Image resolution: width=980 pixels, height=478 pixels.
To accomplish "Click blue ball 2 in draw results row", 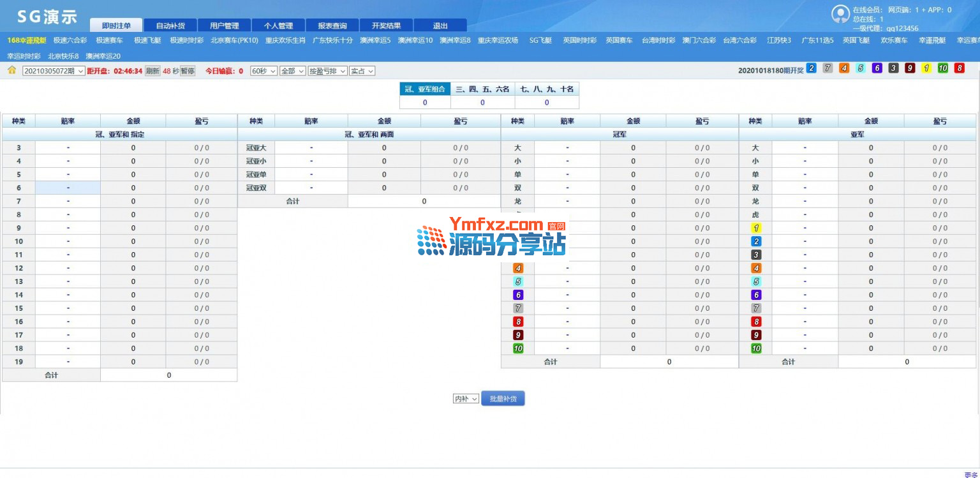I will point(811,68).
